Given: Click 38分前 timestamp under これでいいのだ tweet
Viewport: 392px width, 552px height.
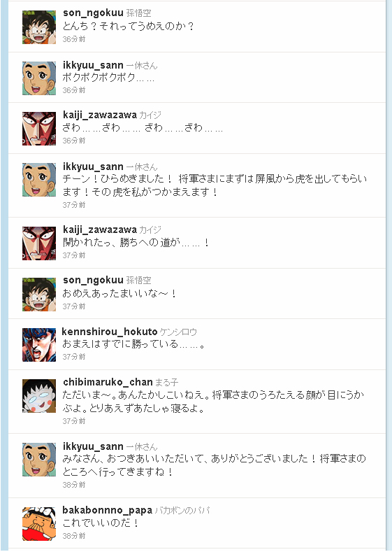Looking at the screenshot, I should click(x=74, y=536).
